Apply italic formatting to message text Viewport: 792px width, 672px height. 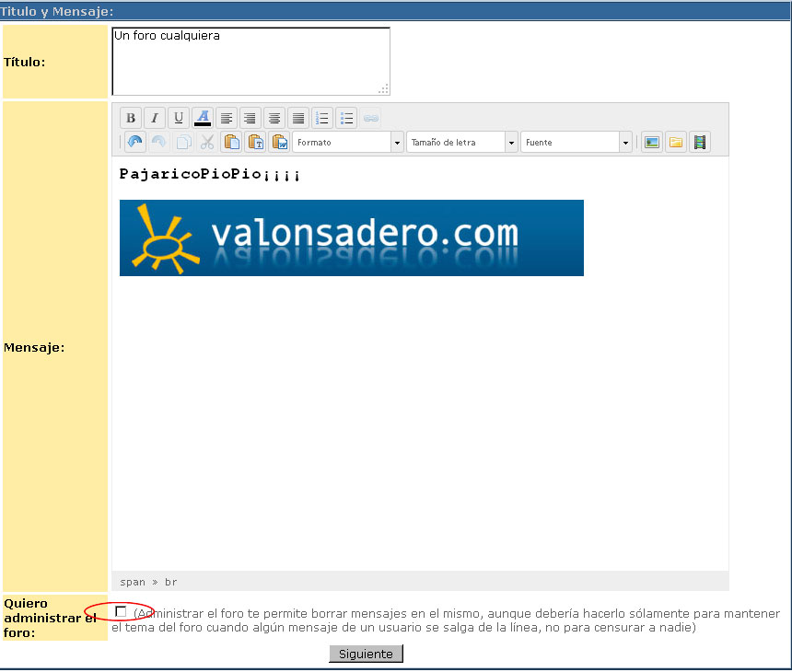click(x=155, y=118)
